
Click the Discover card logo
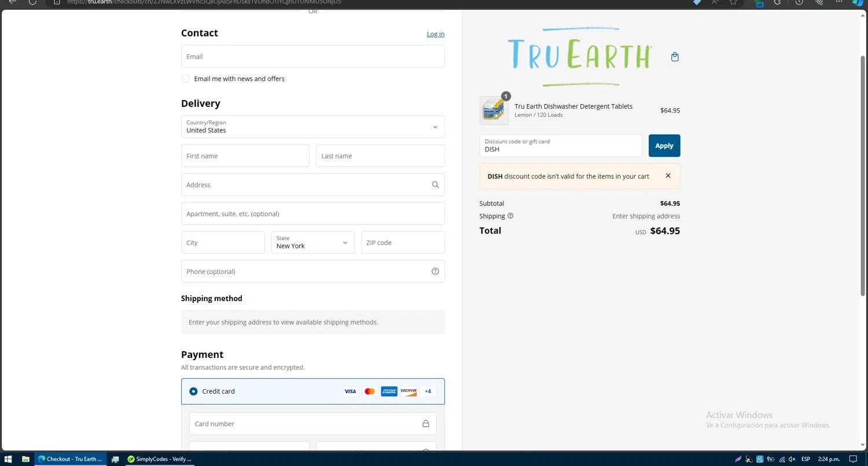(409, 391)
